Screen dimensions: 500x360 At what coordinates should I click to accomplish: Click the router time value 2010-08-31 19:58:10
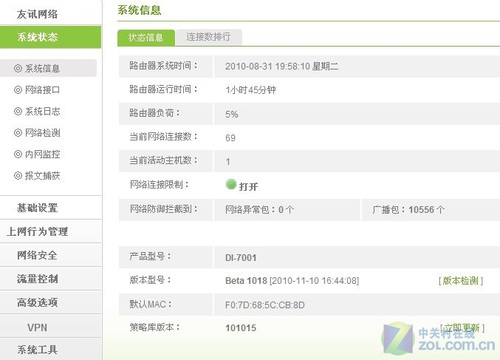[268, 66]
